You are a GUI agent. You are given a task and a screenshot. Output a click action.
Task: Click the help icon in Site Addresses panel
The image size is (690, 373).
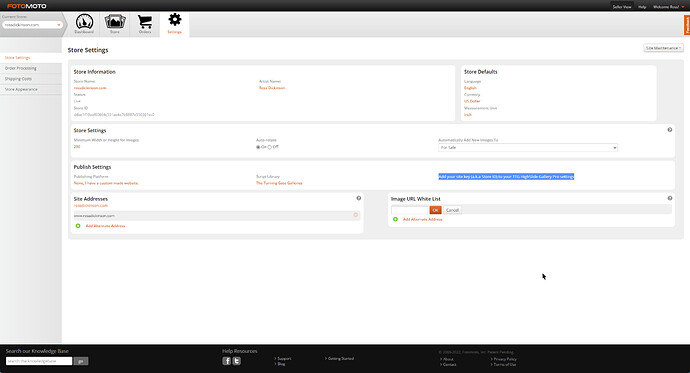[359, 198]
